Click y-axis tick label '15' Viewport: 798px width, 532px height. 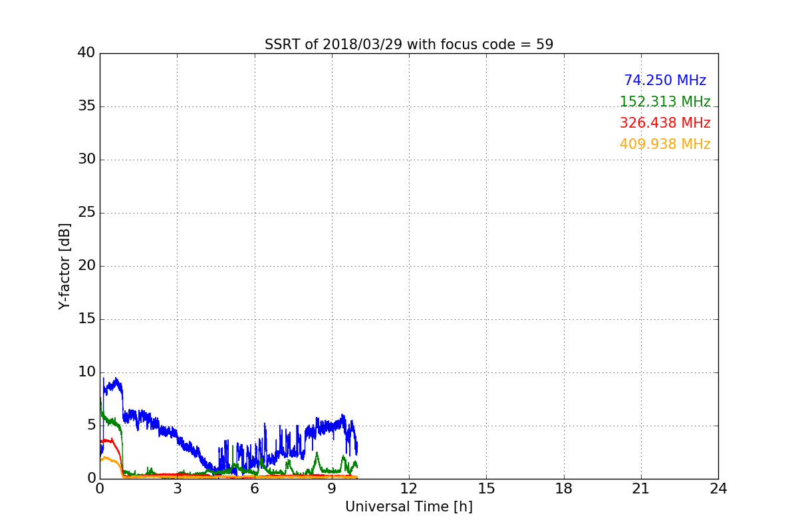click(x=87, y=319)
